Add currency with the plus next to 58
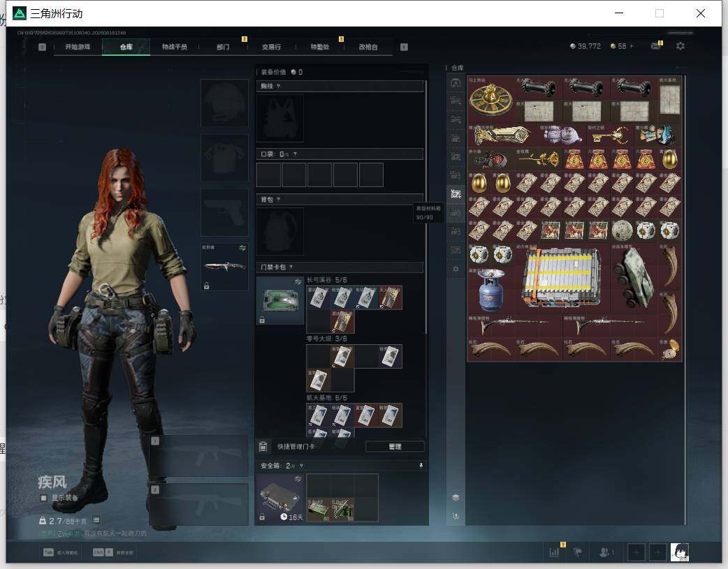This screenshot has width=728, height=569. coord(631,46)
